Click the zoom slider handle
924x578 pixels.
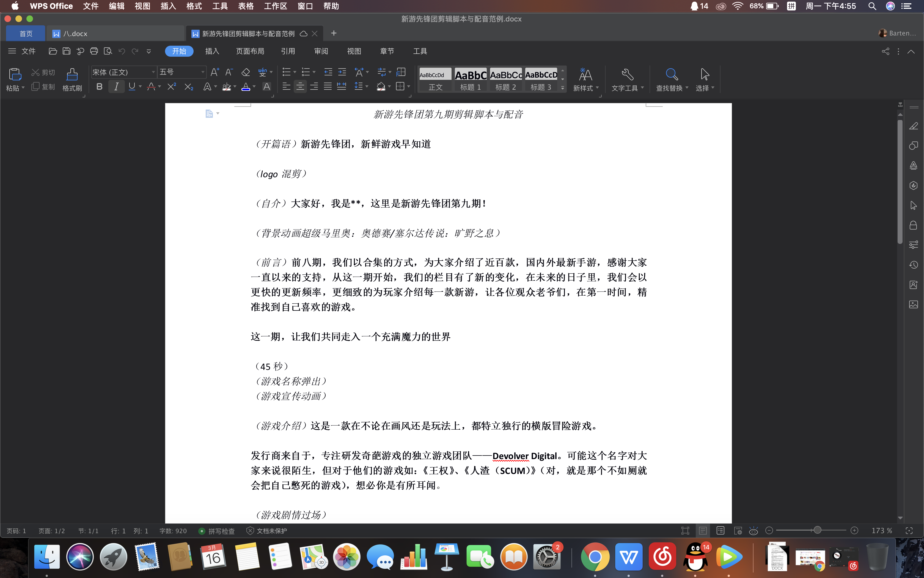coord(817,530)
